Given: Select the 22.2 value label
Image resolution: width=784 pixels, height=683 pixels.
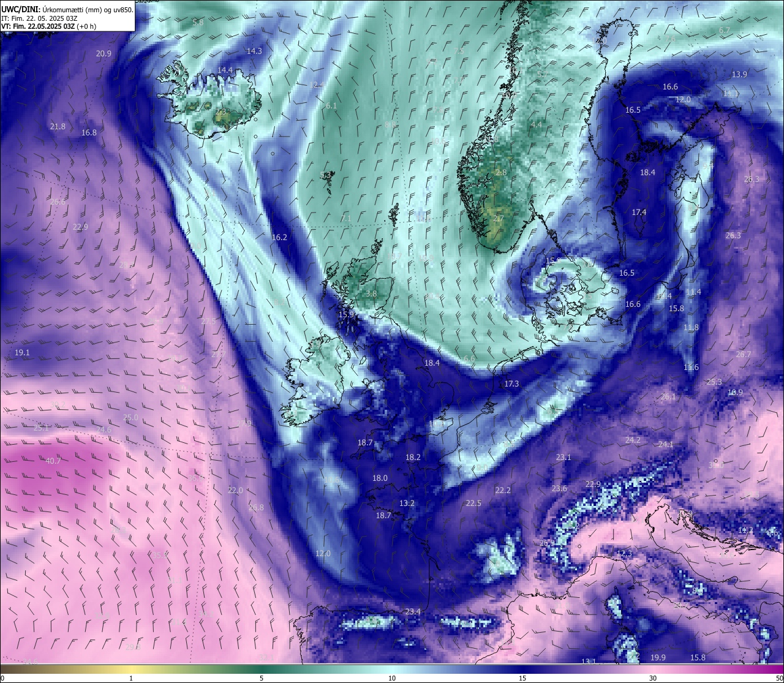Looking at the screenshot, I should pyautogui.click(x=503, y=491).
